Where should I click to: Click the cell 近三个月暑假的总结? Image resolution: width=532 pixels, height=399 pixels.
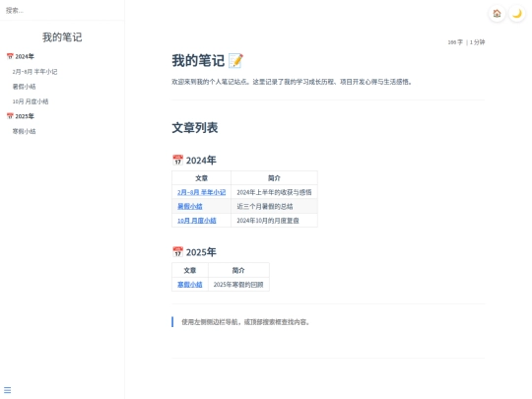click(x=274, y=206)
